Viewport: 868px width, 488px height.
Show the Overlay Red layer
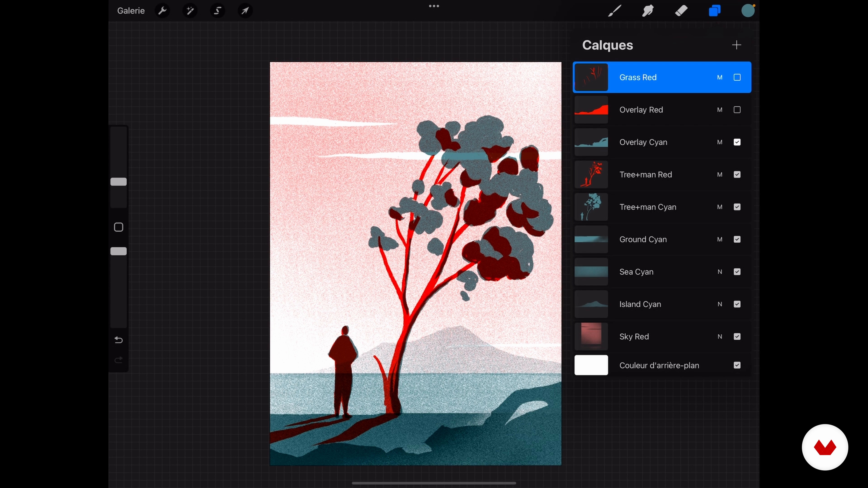click(737, 110)
